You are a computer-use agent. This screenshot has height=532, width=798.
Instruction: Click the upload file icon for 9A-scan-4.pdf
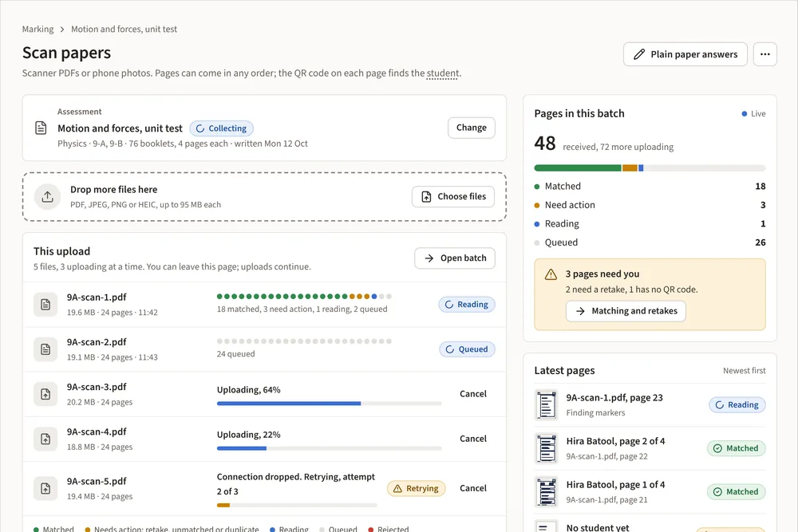pos(45,439)
